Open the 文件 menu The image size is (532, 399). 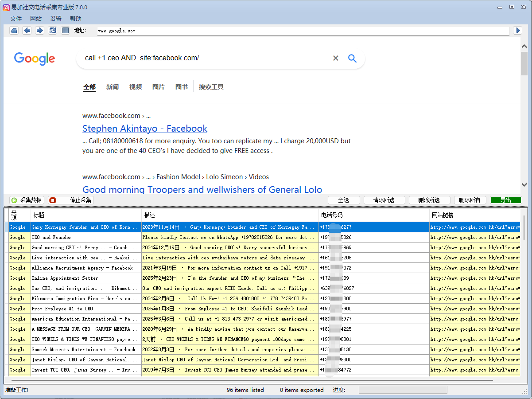click(16, 19)
